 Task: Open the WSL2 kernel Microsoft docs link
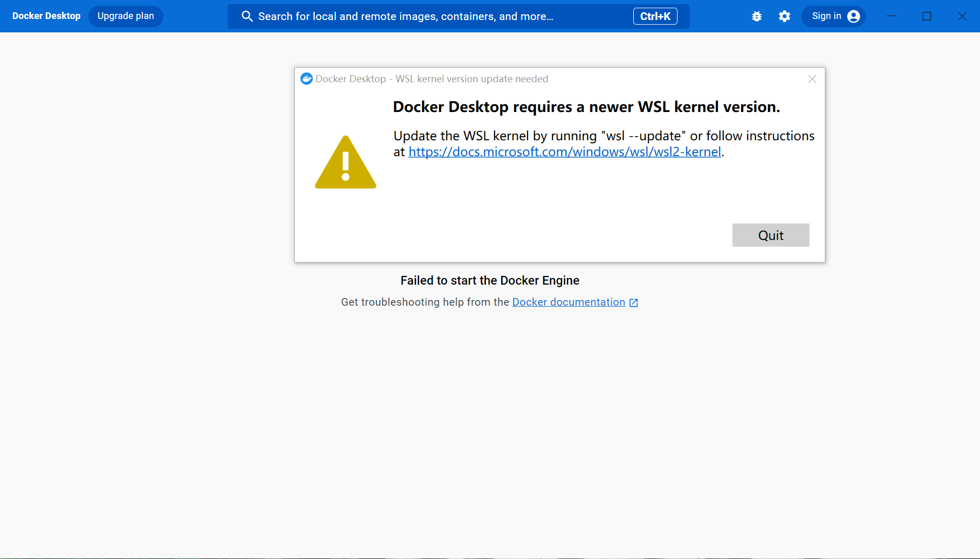click(565, 152)
